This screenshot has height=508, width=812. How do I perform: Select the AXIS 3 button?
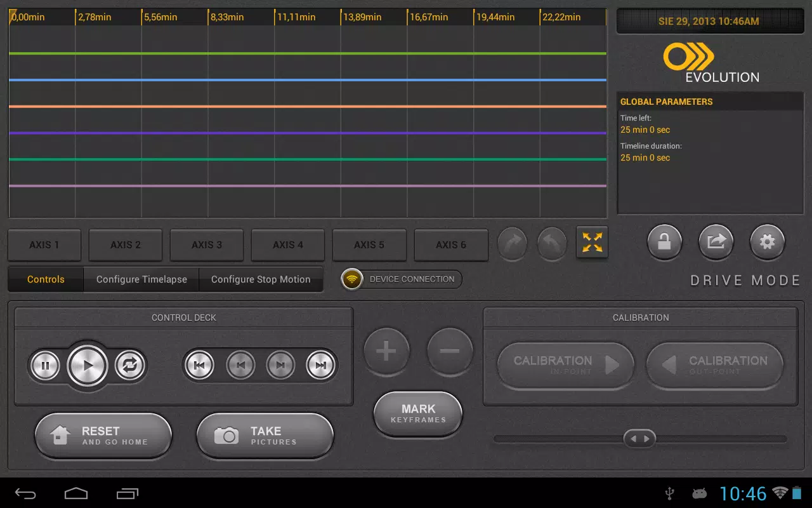[206, 245]
